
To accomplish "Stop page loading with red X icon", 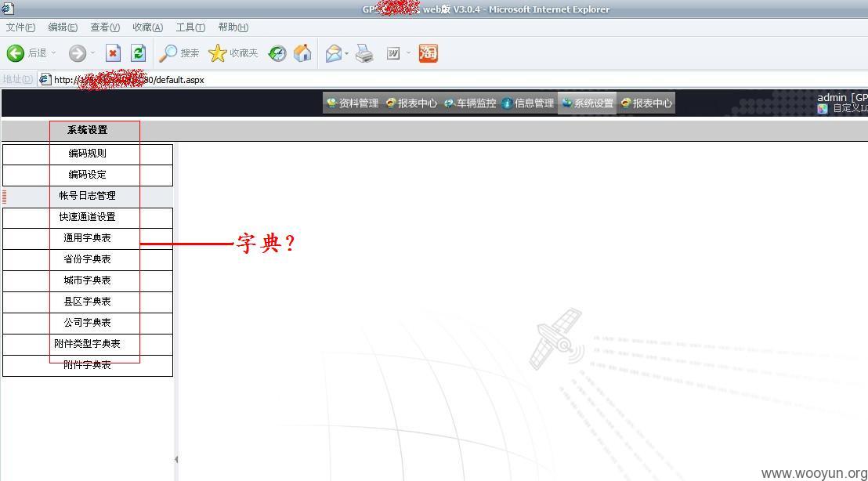I will click(x=113, y=53).
